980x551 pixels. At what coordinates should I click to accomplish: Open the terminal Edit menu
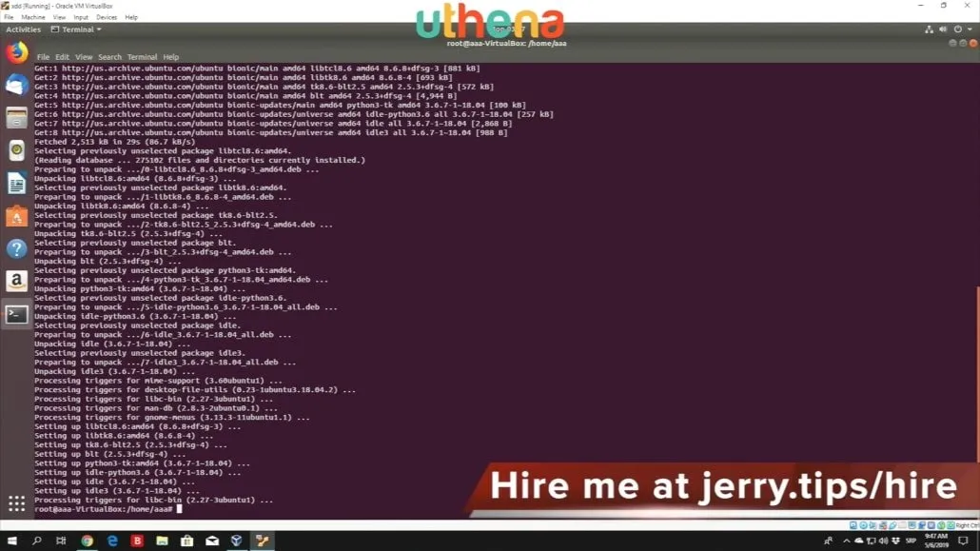pos(62,57)
